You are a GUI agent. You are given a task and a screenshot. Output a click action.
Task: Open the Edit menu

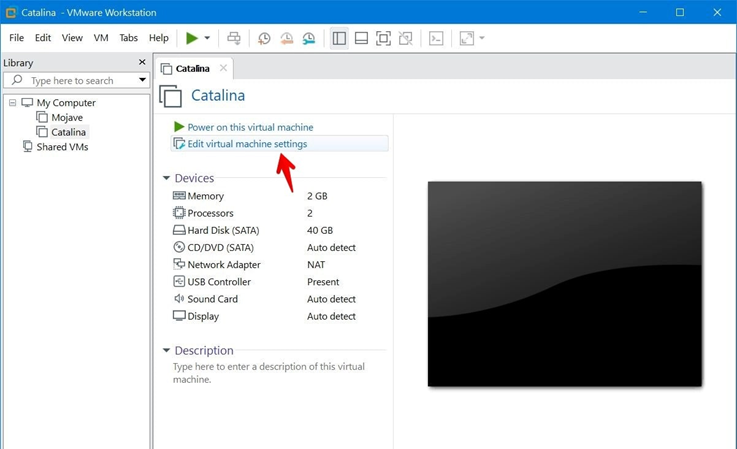click(x=43, y=38)
